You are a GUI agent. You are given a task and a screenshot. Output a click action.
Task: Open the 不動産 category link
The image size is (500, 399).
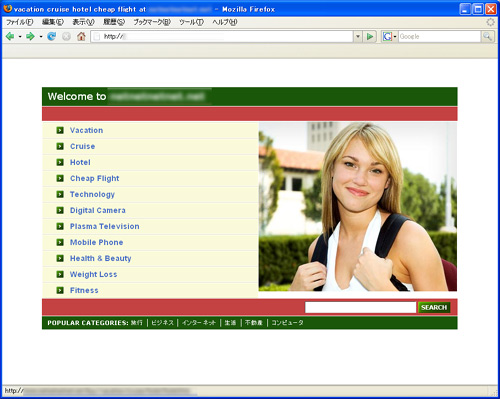(x=254, y=323)
